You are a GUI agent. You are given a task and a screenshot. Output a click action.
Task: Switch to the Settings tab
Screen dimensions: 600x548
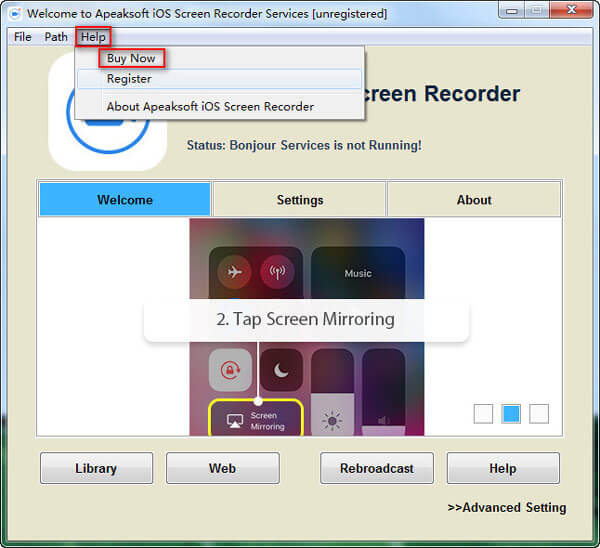tap(300, 199)
